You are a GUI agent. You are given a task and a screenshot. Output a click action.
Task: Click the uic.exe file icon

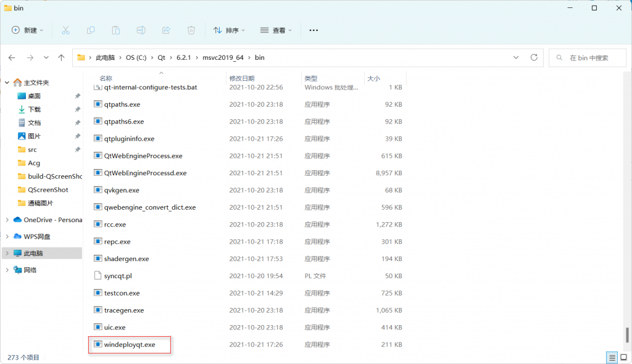tap(98, 327)
